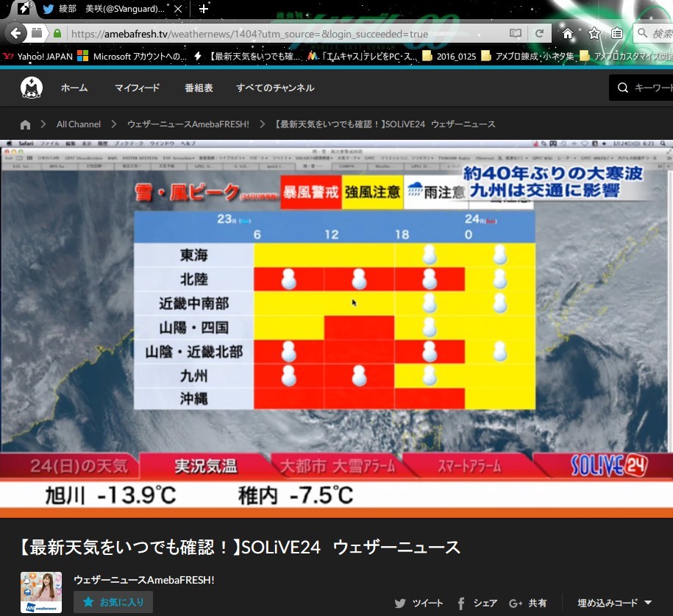This screenshot has height=616, width=673.
Task: Open マイフィード menu item
Action: pos(138,88)
